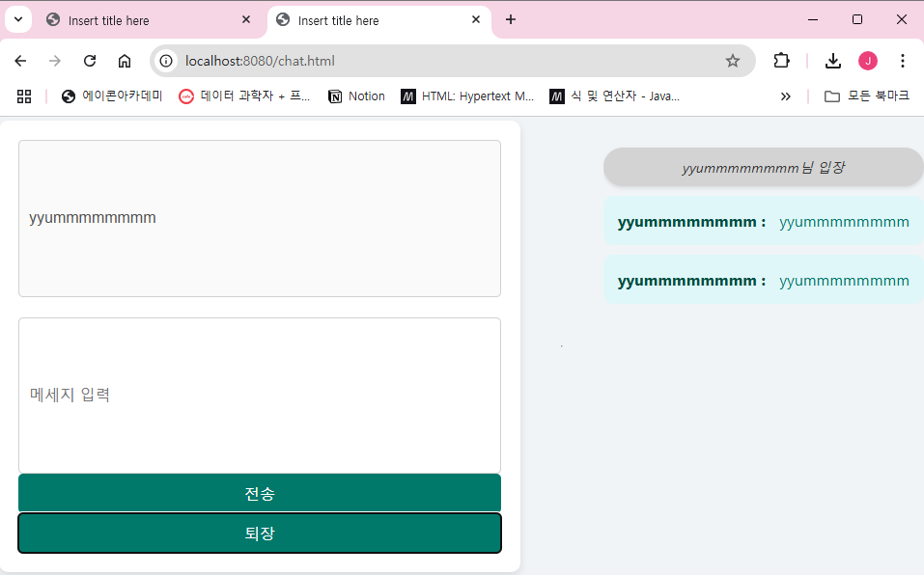The image size is (924, 575).
Task: Switch to the first Insert title here tab
Action: click(x=149, y=20)
